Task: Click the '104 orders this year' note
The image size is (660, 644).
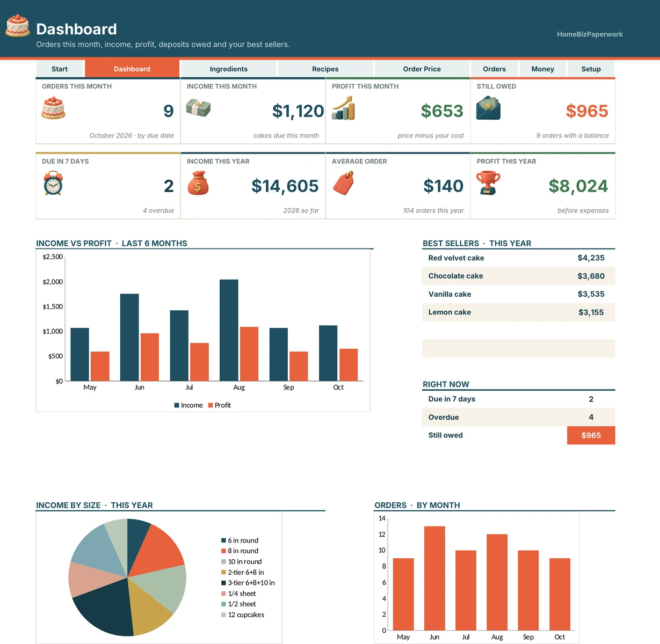Action: click(433, 210)
